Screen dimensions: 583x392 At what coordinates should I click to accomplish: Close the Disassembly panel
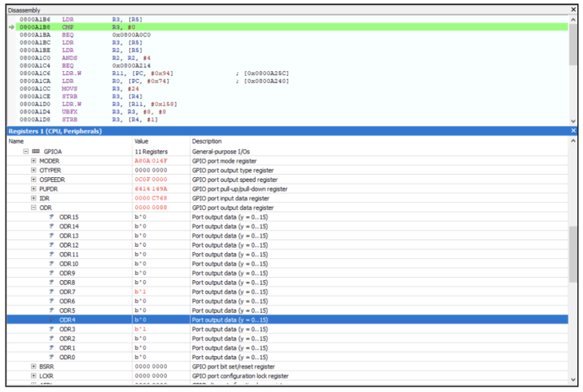coord(573,10)
